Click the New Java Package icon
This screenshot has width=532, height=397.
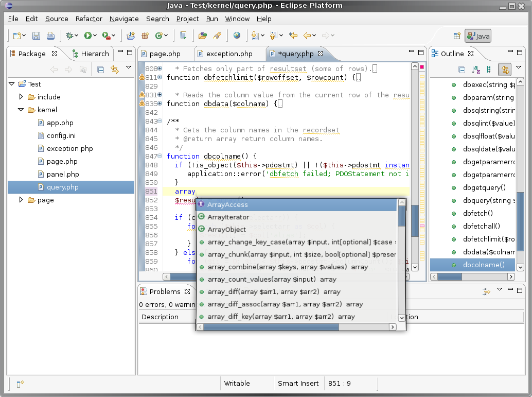tap(145, 36)
